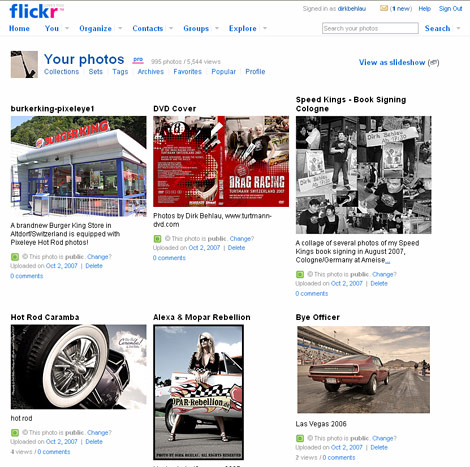
Task: Expand the Explore menu arrow
Action: point(265,28)
